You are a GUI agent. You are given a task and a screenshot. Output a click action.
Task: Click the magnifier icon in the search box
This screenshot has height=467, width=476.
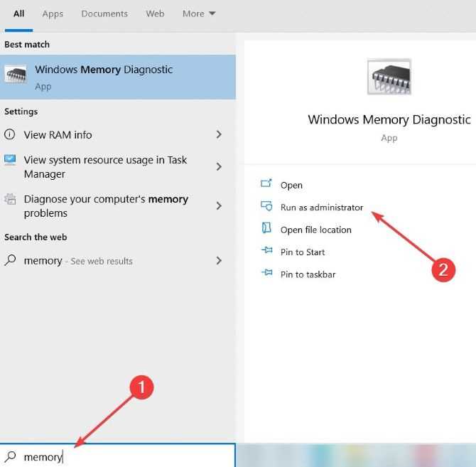pos(11,456)
